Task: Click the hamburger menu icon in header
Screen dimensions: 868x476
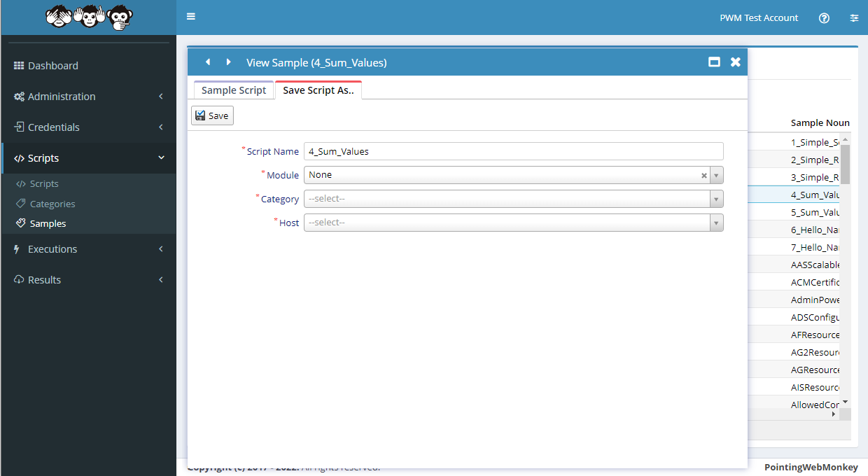Action: coord(191,17)
